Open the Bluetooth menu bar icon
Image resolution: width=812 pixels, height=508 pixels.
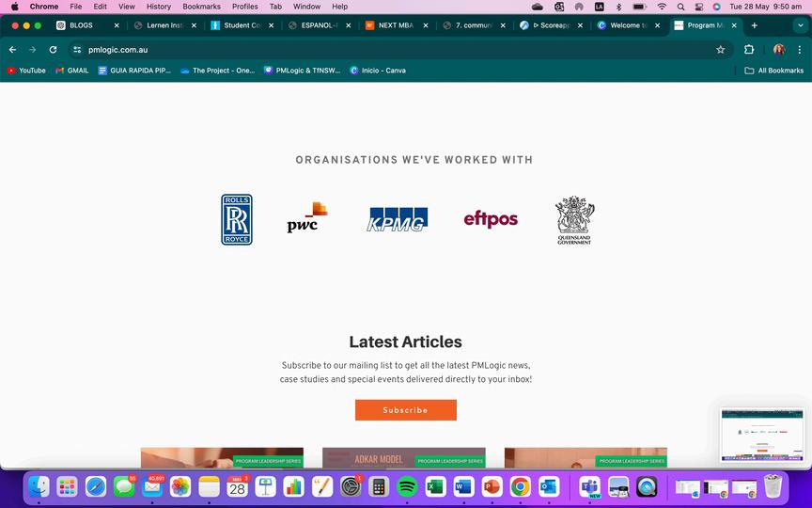click(x=618, y=7)
